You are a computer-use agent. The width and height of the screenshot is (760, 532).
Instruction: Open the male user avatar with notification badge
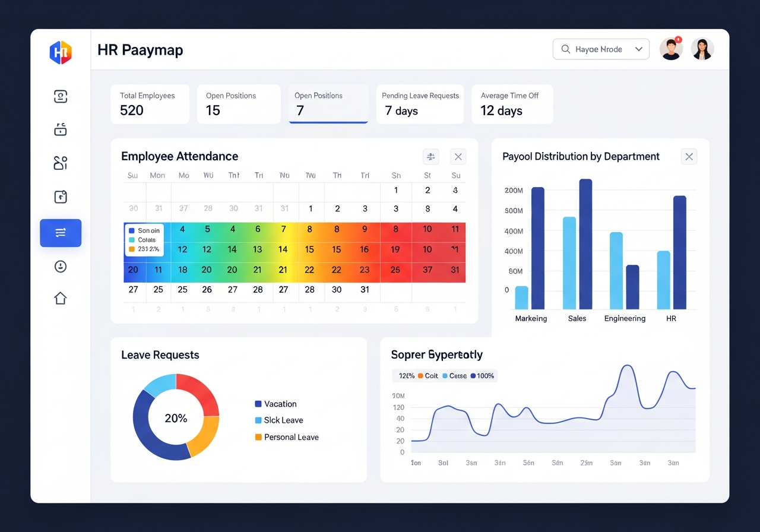tap(671, 49)
